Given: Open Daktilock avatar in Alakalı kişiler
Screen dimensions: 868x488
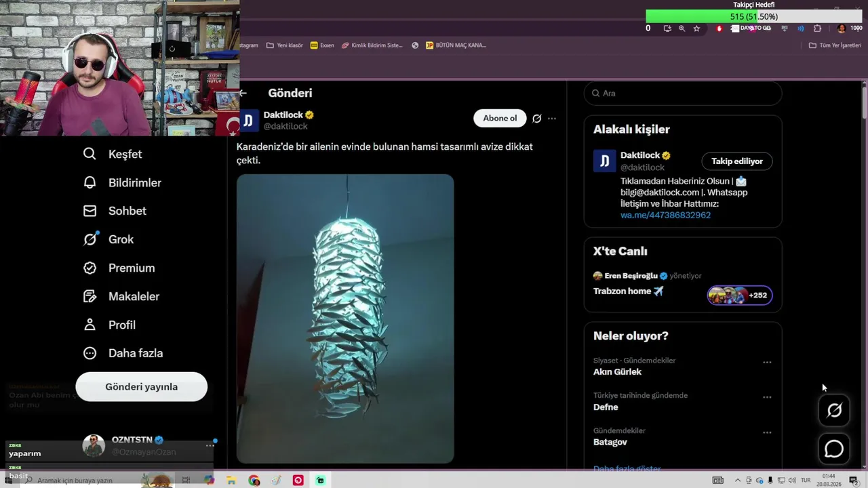Looking at the screenshot, I should [x=604, y=161].
